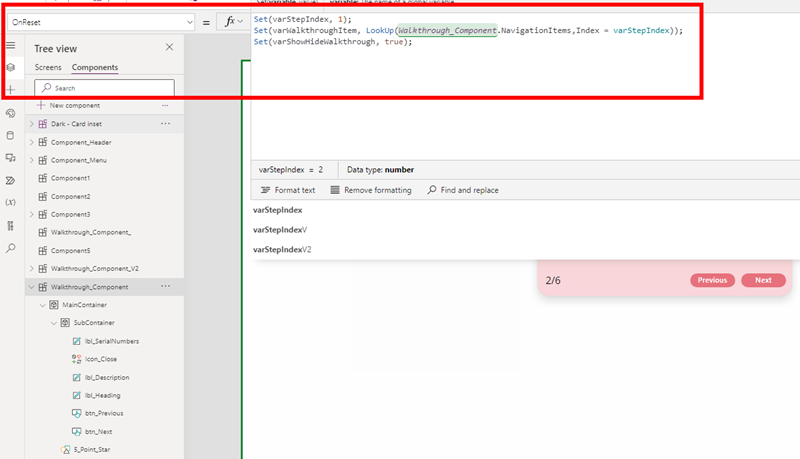Open the Theme palette icon in left rail
The height and width of the screenshot is (459, 800).
click(11, 113)
